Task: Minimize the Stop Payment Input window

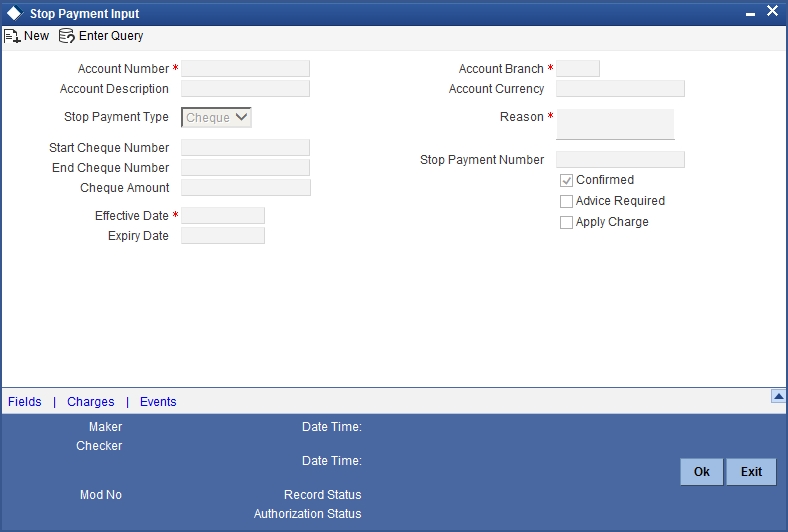Action: point(750,15)
